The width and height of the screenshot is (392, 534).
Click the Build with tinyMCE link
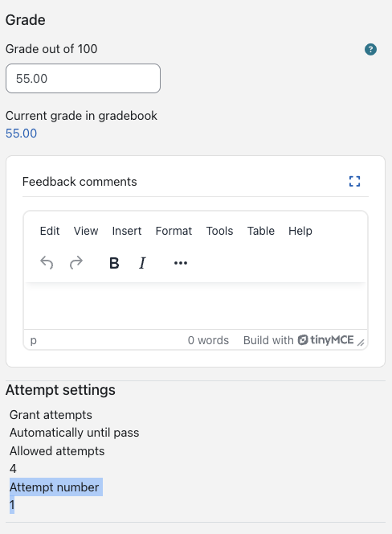coord(299,340)
